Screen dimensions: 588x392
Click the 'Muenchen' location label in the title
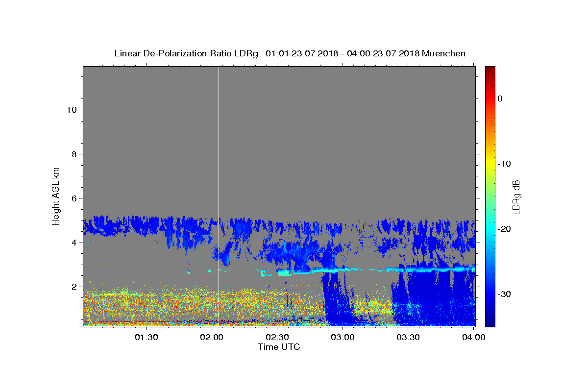[443, 53]
